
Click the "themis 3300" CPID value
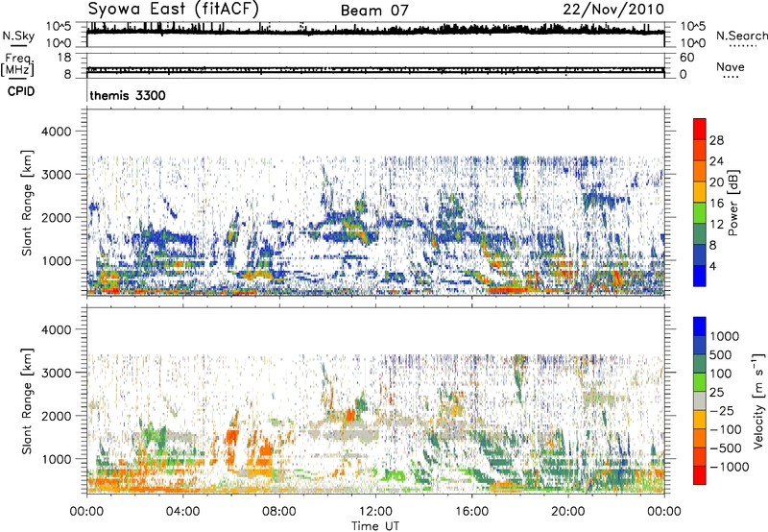128,95
